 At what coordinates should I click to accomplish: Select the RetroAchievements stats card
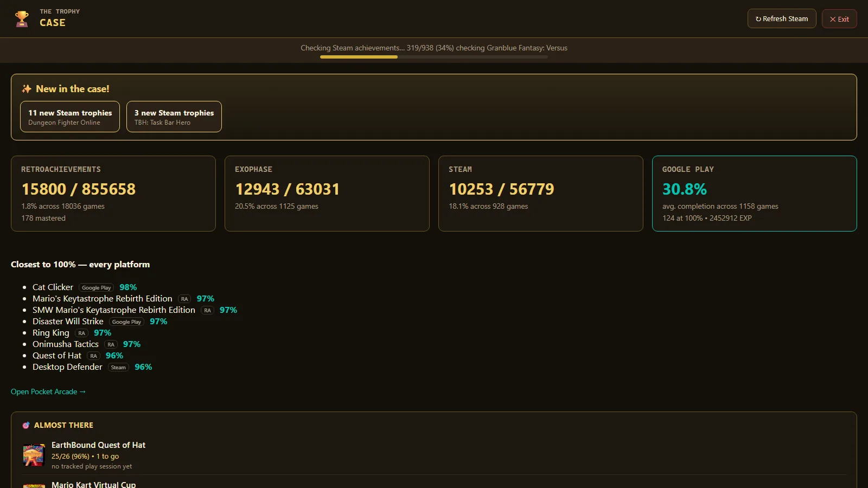[x=113, y=194]
